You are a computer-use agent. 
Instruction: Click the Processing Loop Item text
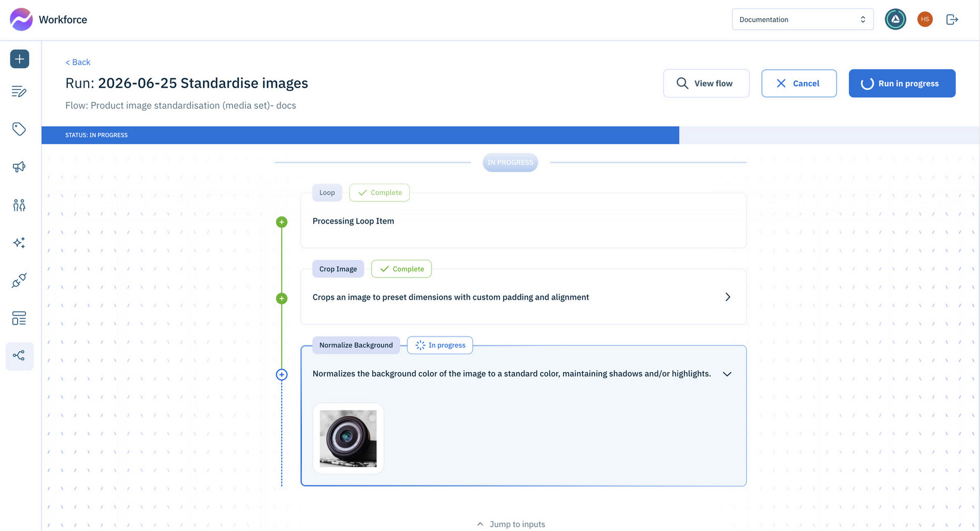(x=353, y=221)
